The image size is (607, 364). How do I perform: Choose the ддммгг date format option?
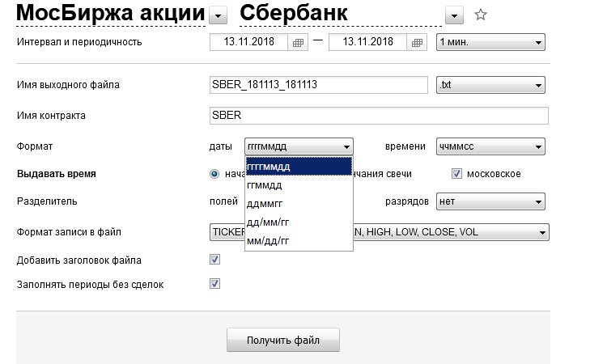click(299, 204)
